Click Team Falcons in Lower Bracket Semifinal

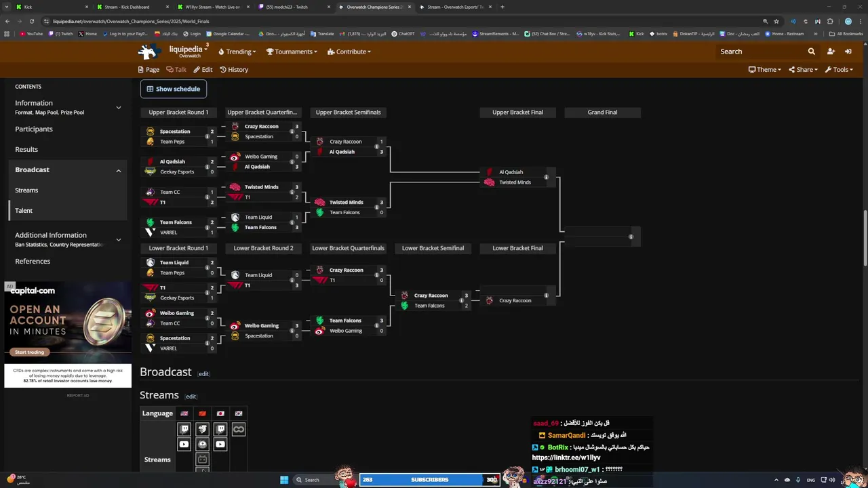point(429,306)
